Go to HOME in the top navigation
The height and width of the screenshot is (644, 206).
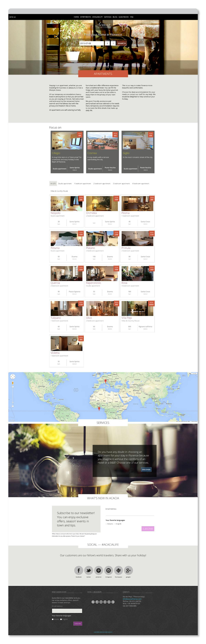[x=76, y=17]
